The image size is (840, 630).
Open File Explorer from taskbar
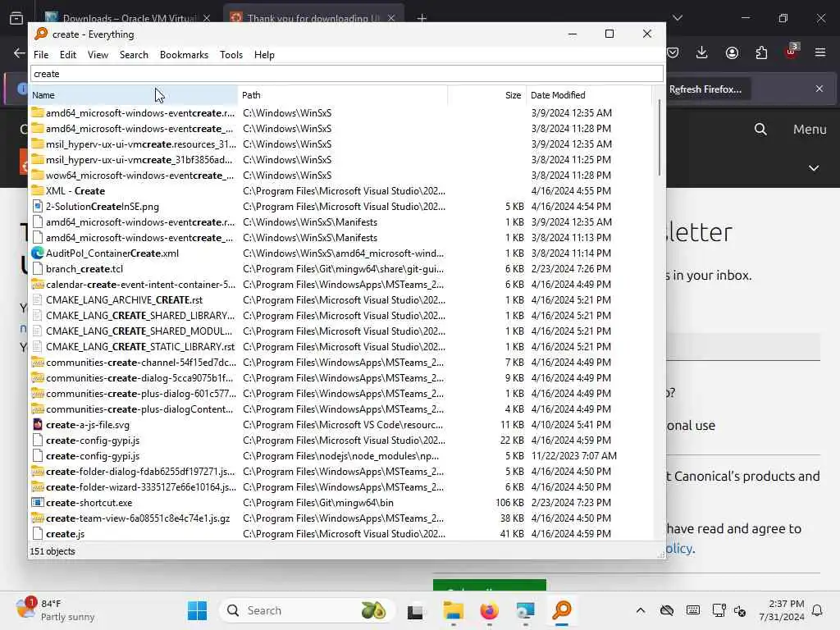click(453, 610)
